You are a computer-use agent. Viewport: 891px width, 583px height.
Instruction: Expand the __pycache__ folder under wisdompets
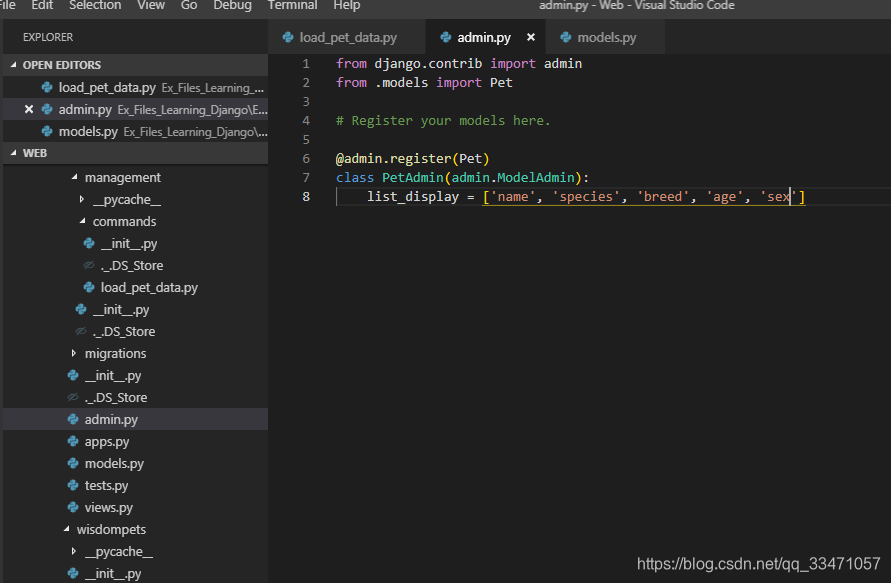pos(74,551)
